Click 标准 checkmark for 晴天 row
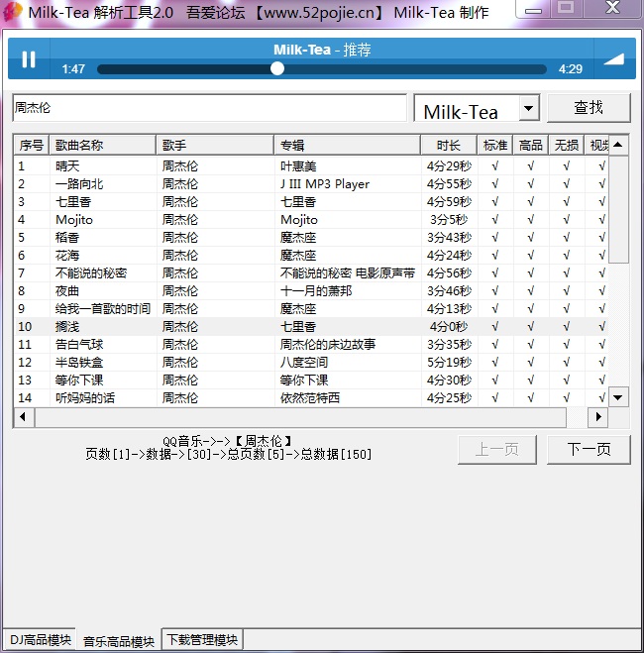The image size is (644, 653). [x=495, y=166]
